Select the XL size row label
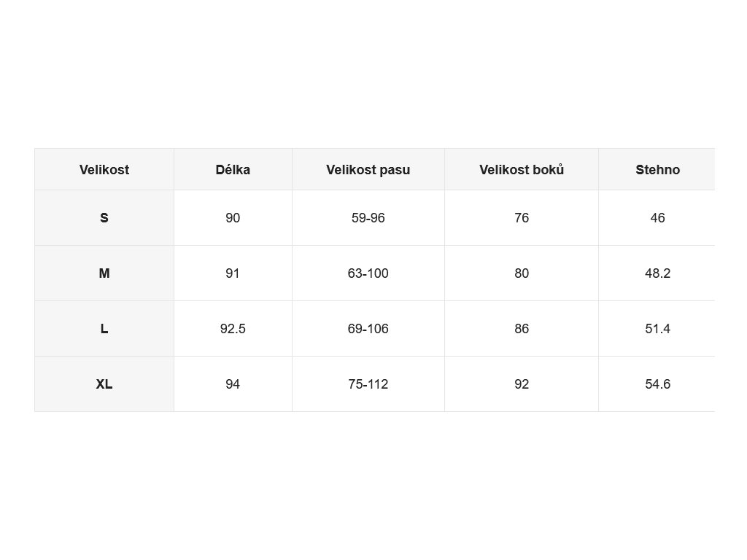 [x=104, y=384]
